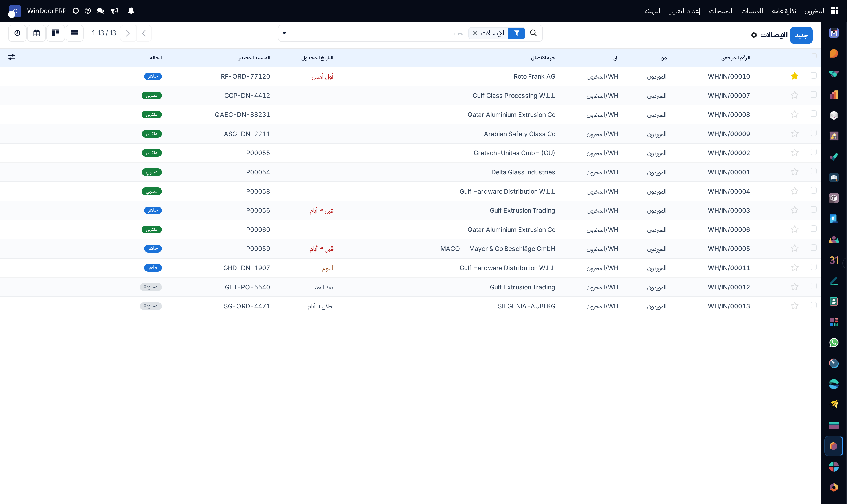847x504 pixels.
Task: Open the team people app in sidebar
Action: [x=834, y=239]
